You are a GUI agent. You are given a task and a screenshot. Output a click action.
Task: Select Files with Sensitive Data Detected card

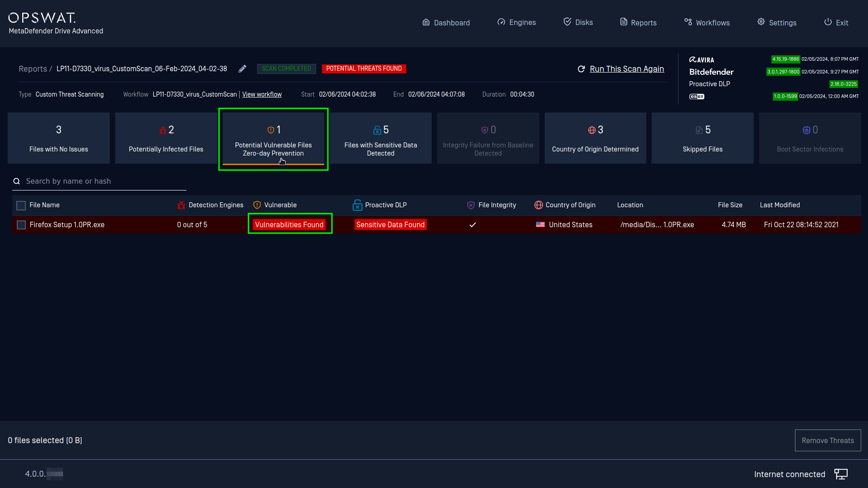[380, 138]
